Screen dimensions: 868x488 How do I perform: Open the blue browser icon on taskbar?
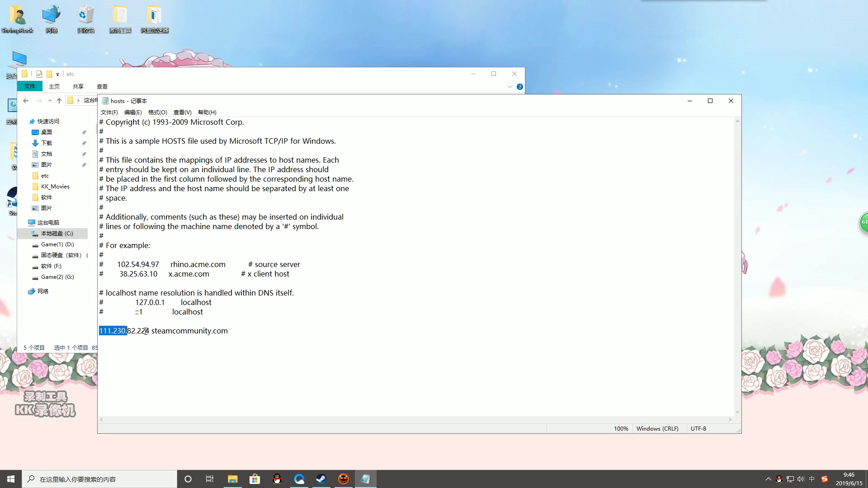click(x=299, y=479)
